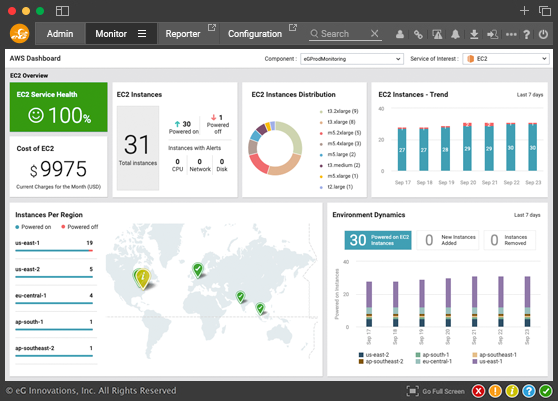Click the power logout icon
The image size is (558, 401).
543,34
